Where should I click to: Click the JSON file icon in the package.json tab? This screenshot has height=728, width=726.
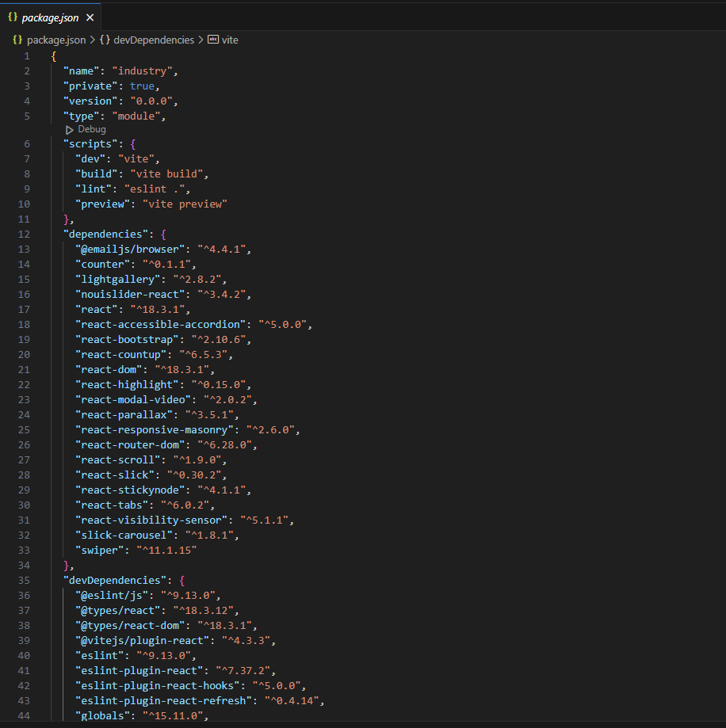coord(13,17)
